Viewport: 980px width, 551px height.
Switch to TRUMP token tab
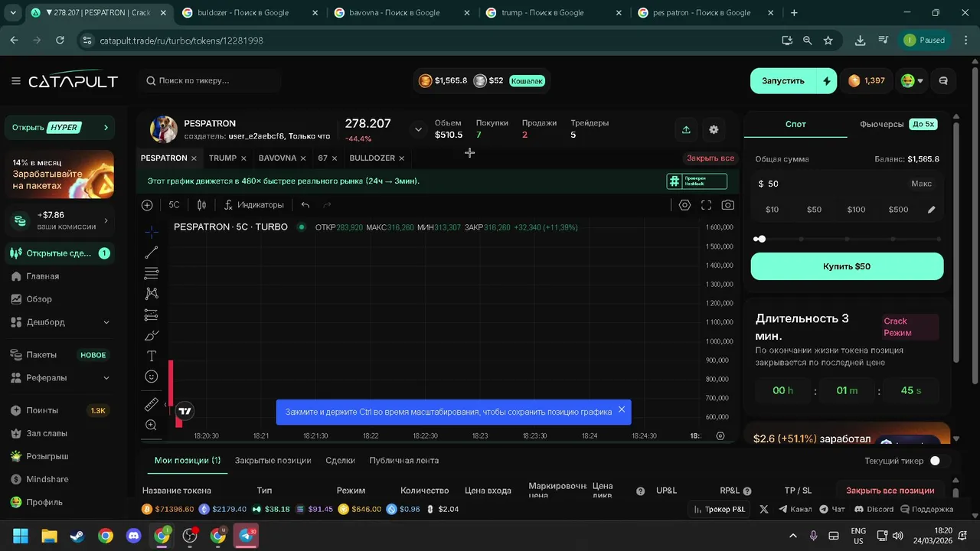pyautogui.click(x=223, y=158)
